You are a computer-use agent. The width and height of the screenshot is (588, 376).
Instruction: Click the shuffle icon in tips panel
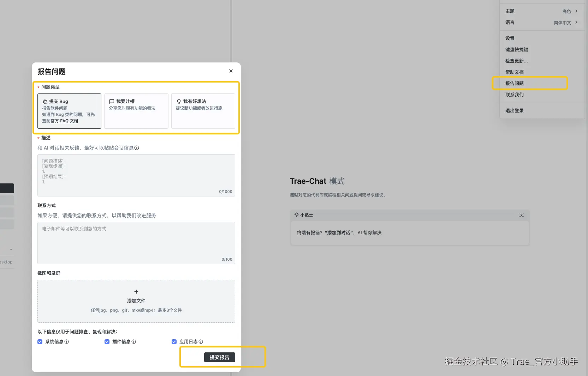521,215
